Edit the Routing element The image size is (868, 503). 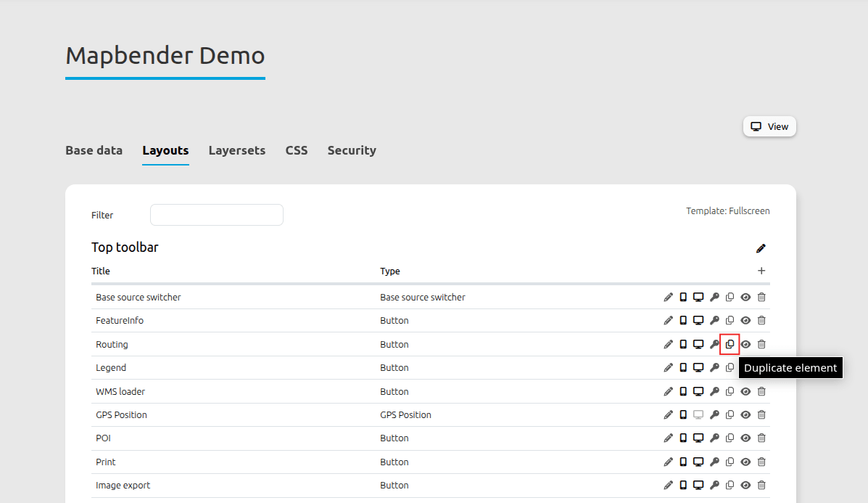[x=668, y=345]
